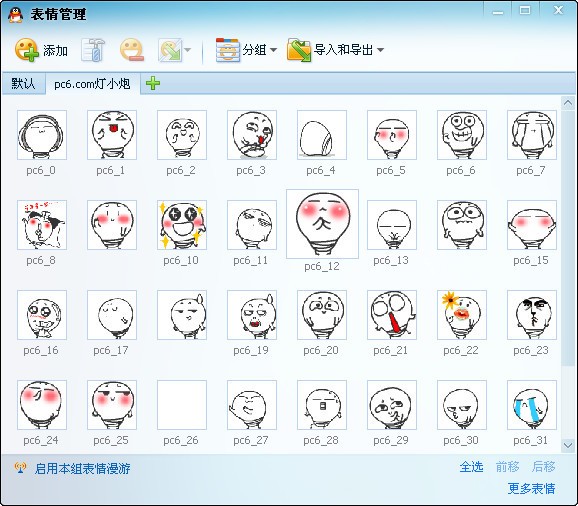Expand the move-to-group icon dropdown arrow

pyautogui.click(x=188, y=50)
